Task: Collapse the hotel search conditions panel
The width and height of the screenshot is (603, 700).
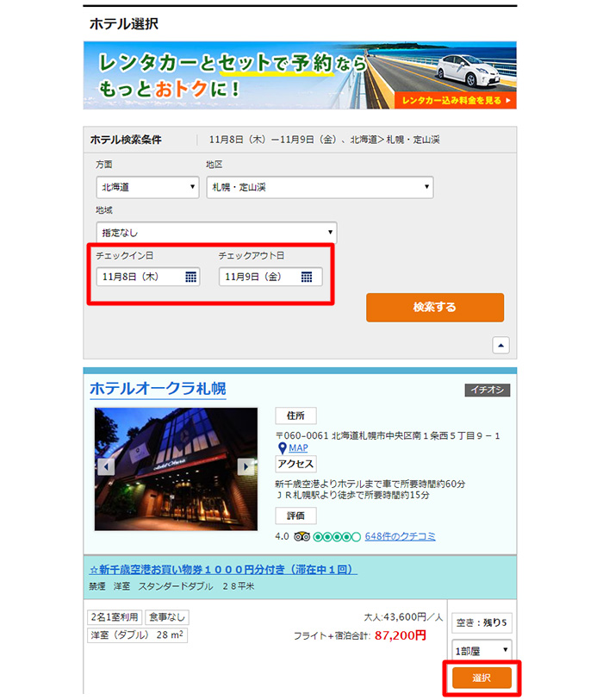Action: tap(500, 345)
